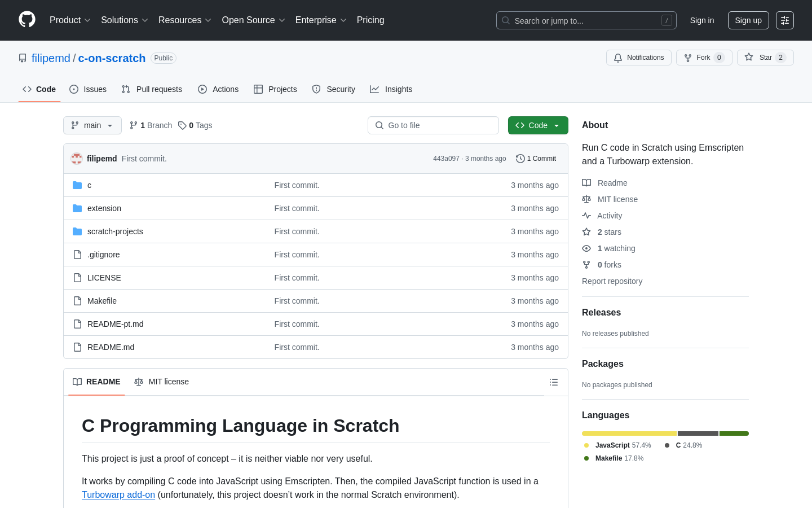Click the Star icon button
812x508 pixels.
tap(749, 57)
